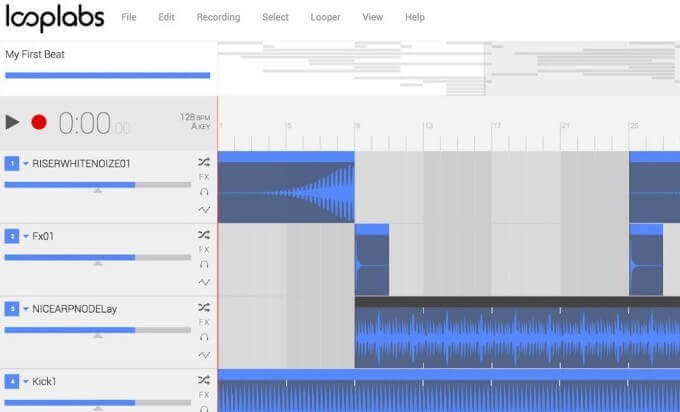The height and width of the screenshot is (412, 680).
Task: Open the Edit menu
Action: click(166, 17)
